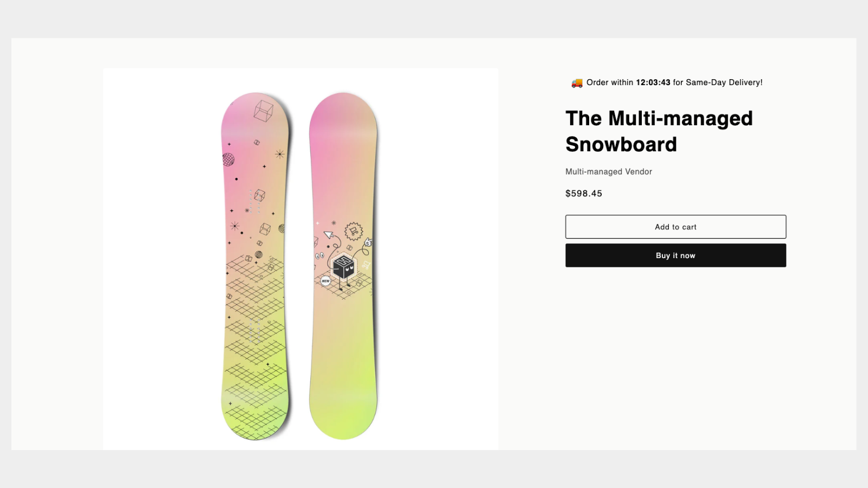The height and width of the screenshot is (488, 868).
Task: Click the black cube mascot on snowboard
Action: (344, 266)
